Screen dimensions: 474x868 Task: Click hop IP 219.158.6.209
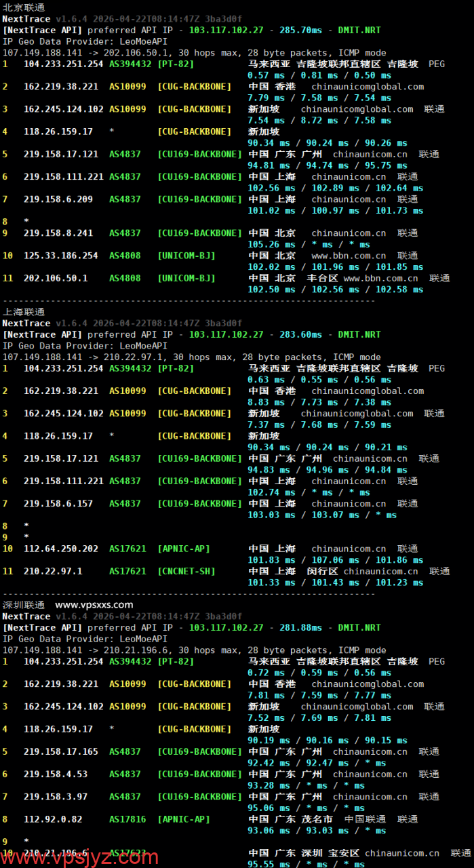point(58,199)
